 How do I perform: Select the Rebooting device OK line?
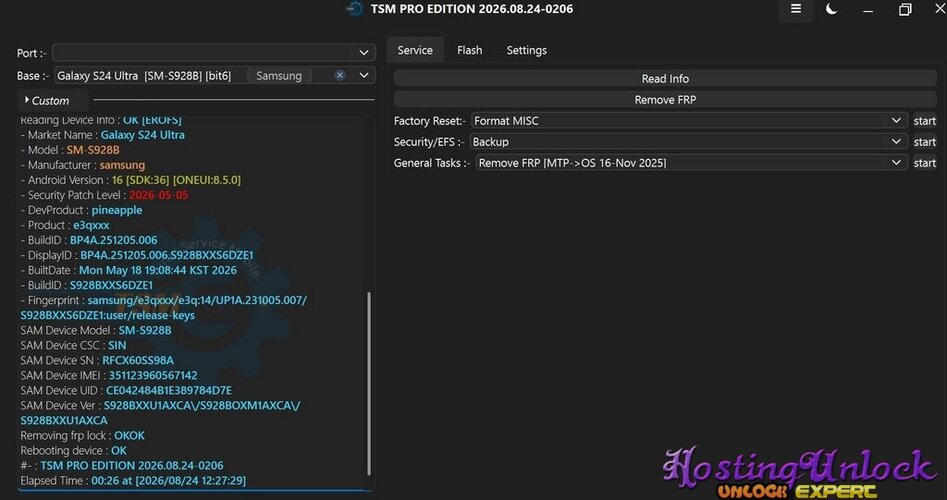[x=74, y=450]
